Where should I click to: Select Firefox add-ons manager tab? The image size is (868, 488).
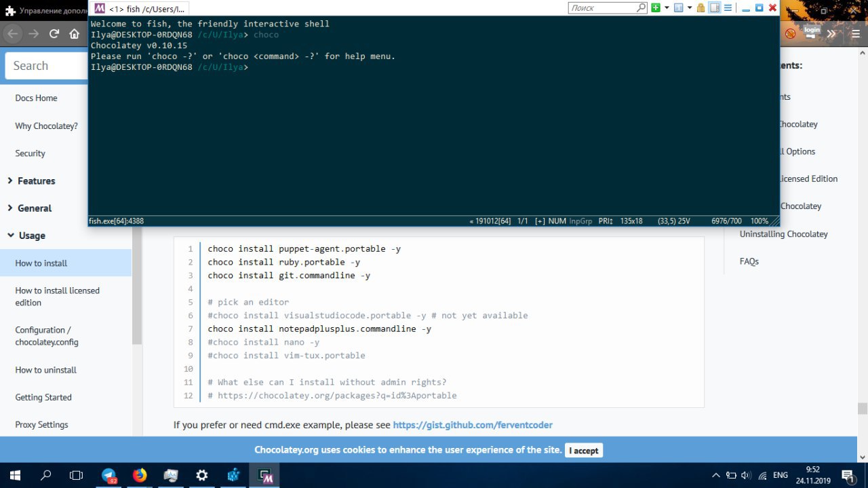pos(44,11)
